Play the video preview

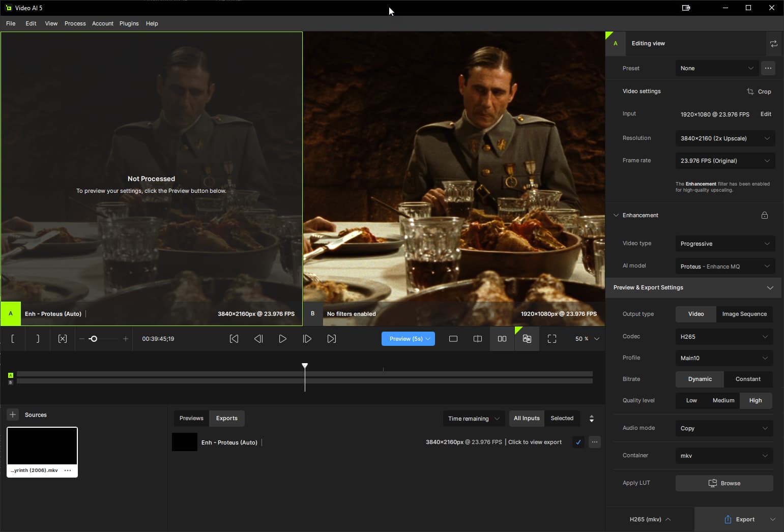coord(282,339)
